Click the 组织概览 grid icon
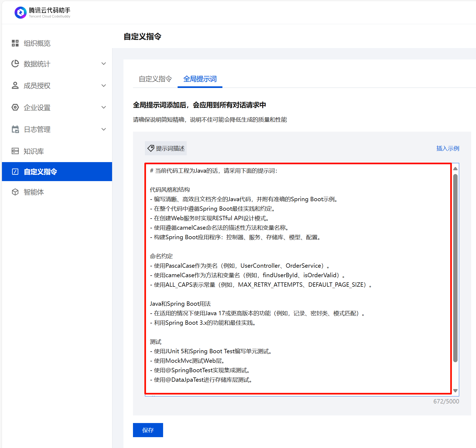 point(15,43)
